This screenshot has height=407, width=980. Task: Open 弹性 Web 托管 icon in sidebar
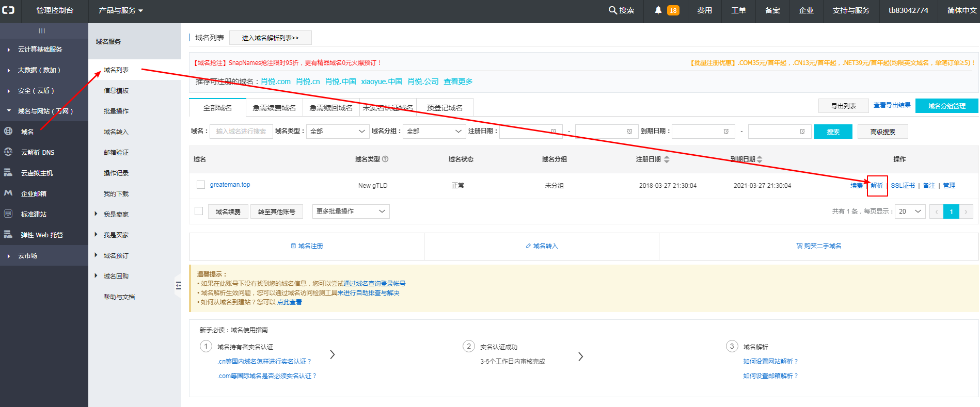(x=8, y=235)
